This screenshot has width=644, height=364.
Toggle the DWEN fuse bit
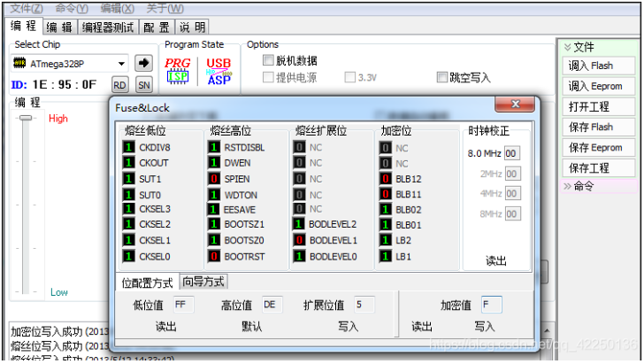click(213, 163)
